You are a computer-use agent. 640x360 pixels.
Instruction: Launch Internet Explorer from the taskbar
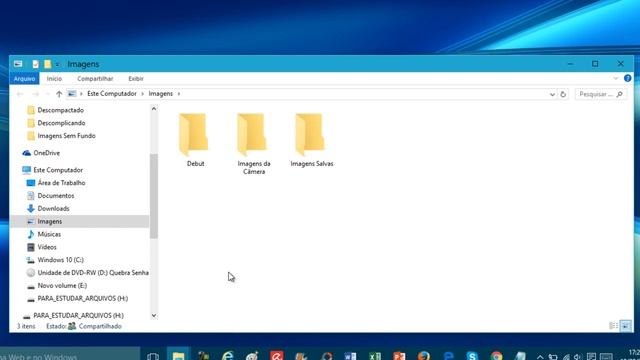pyautogui.click(x=227, y=356)
